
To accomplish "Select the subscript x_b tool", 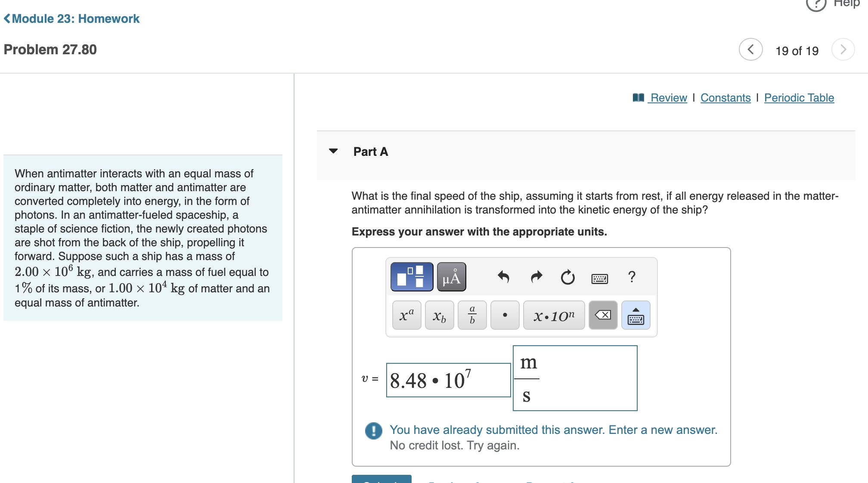I will click(x=439, y=315).
